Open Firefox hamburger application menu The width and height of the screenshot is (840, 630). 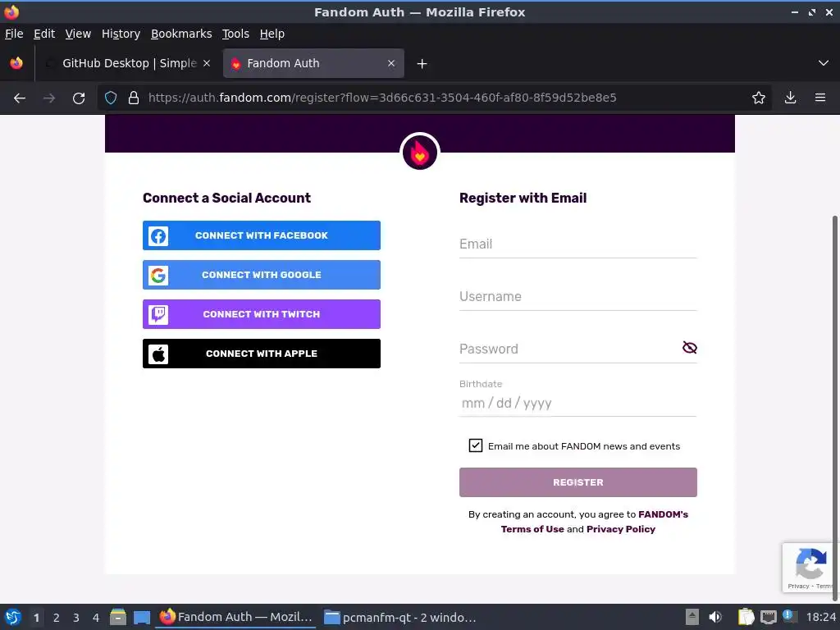coord(820,98)
